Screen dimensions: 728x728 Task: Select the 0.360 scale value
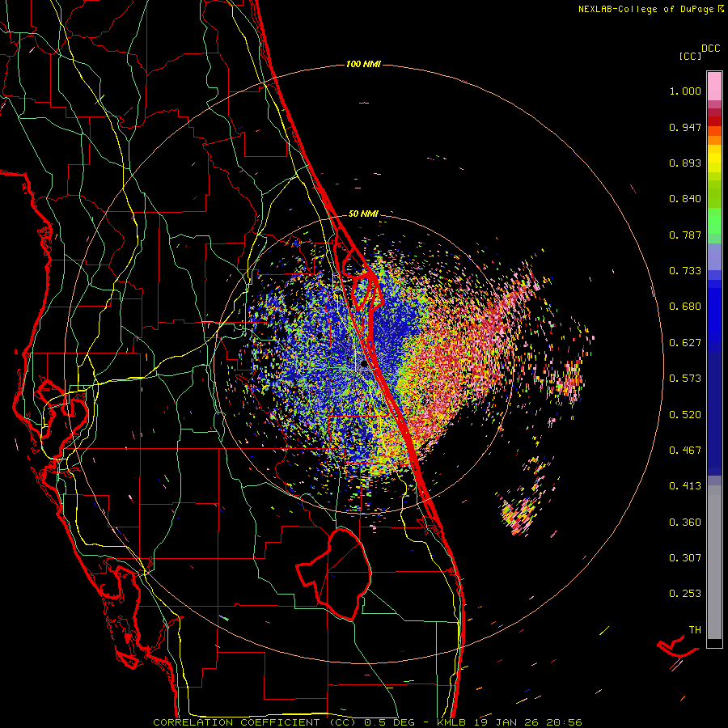(x=685, y=523)
